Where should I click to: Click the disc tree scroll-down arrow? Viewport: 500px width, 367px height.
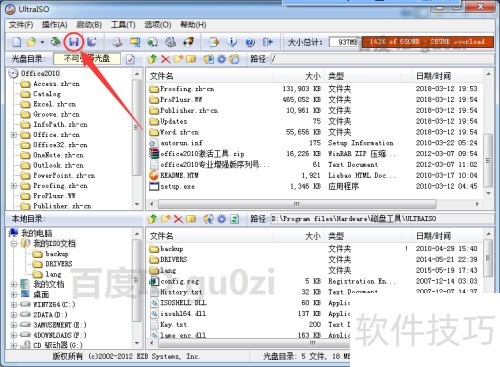137,204
